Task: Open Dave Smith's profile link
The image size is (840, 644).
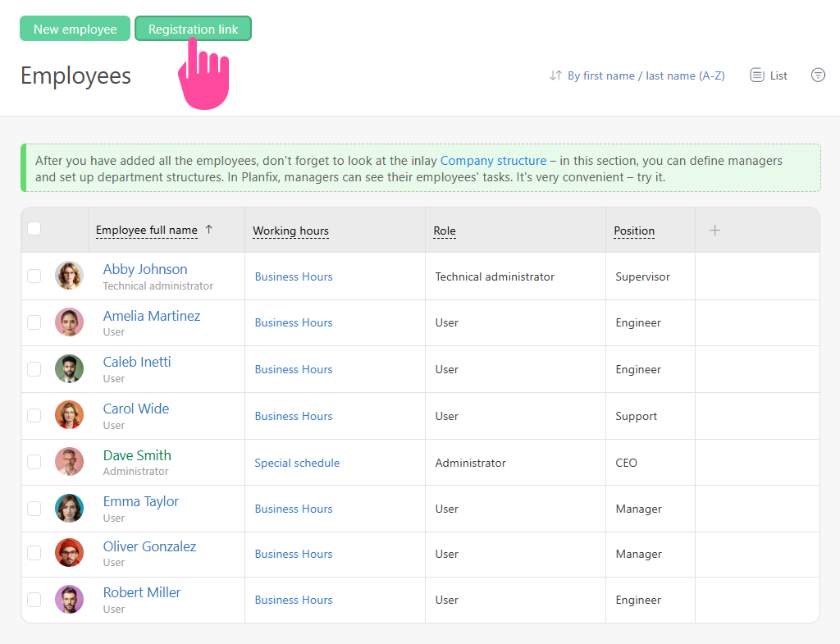Action: 137,455
